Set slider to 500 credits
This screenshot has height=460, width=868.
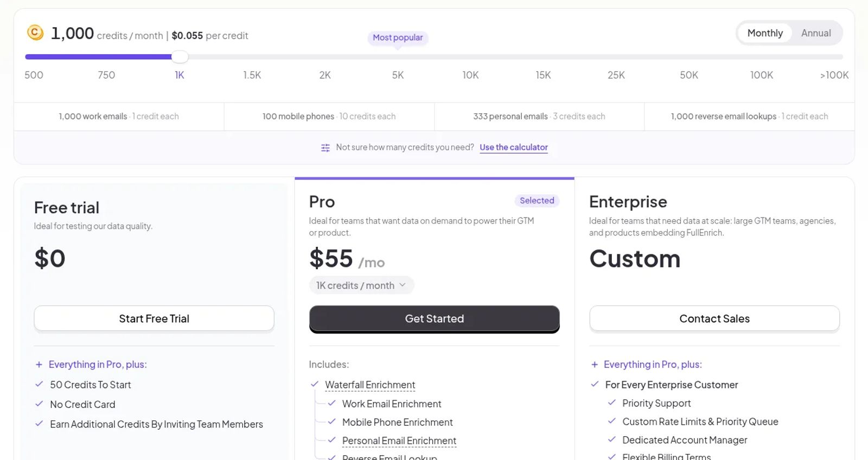[x=34, y=75]
